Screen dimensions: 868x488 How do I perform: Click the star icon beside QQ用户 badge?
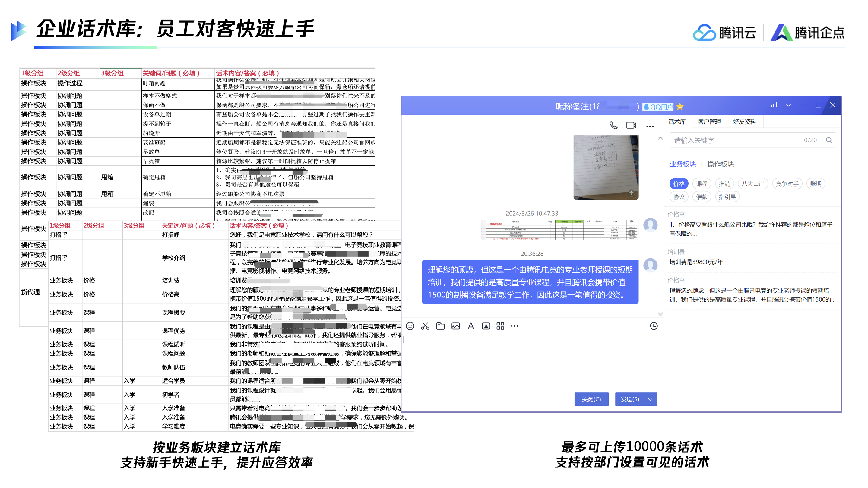click(x=680, y=107)
